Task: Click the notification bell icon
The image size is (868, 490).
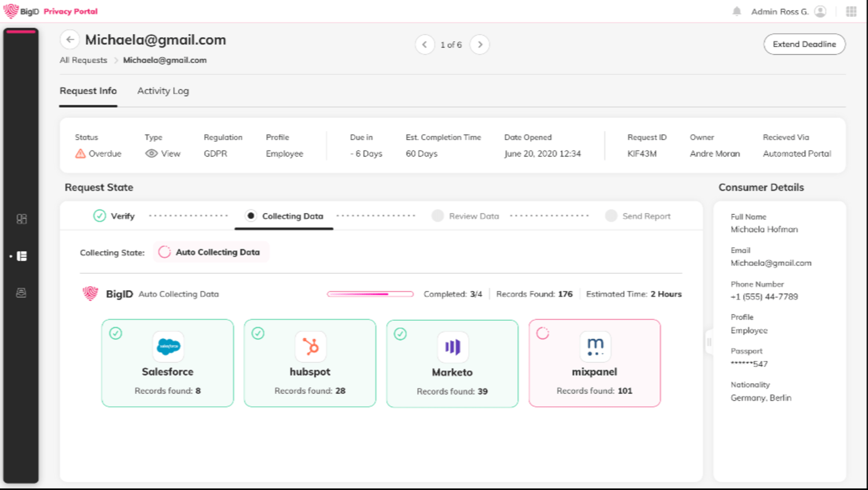Action: tap(737, 12)
